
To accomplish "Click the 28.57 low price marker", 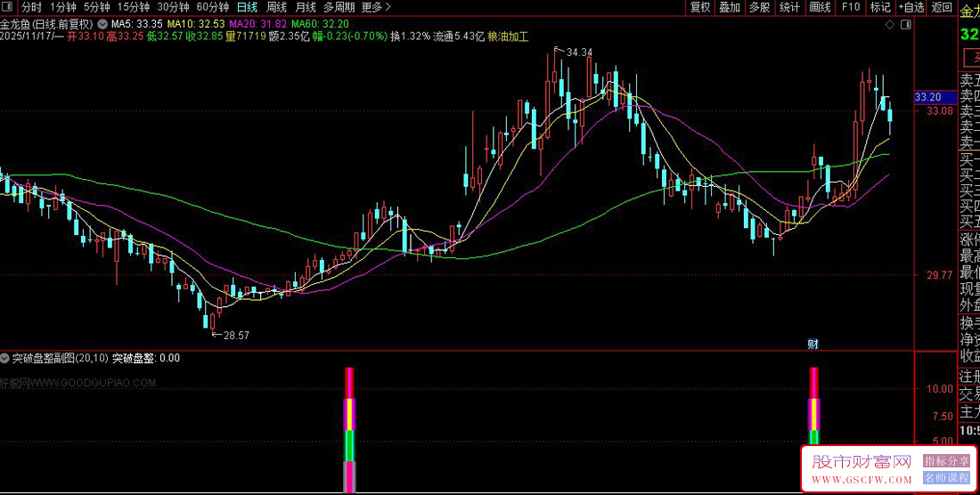I will tap(235, 336).
